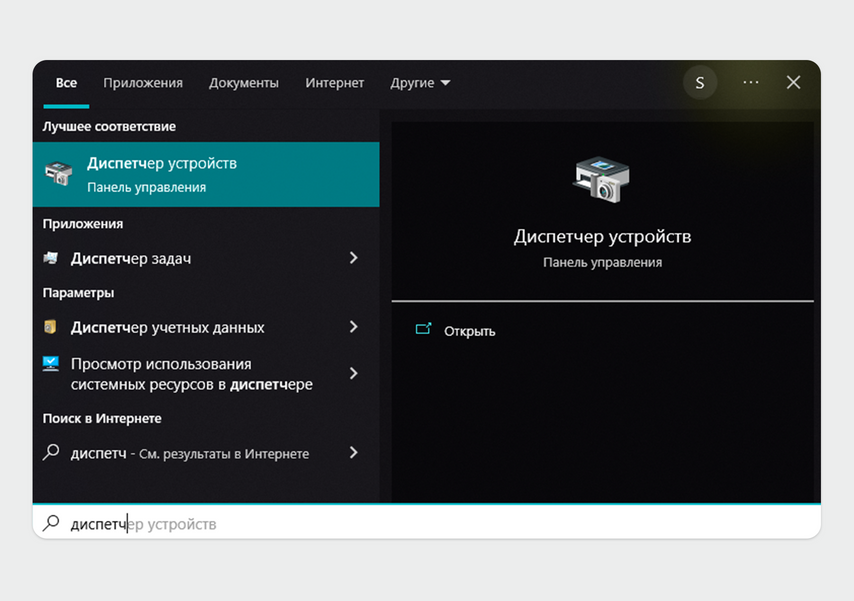Click large Диспетчер устройств preview icon

[601, 179]
